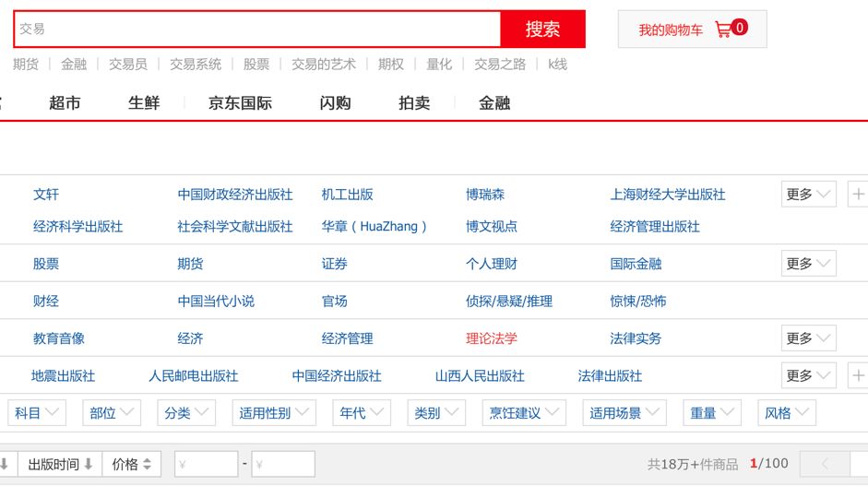This screenshot has height=486, width=868.
Task: Click the plus icon in the 地震出版社 row
Action: pyautogui.click(x=858, y=375)
